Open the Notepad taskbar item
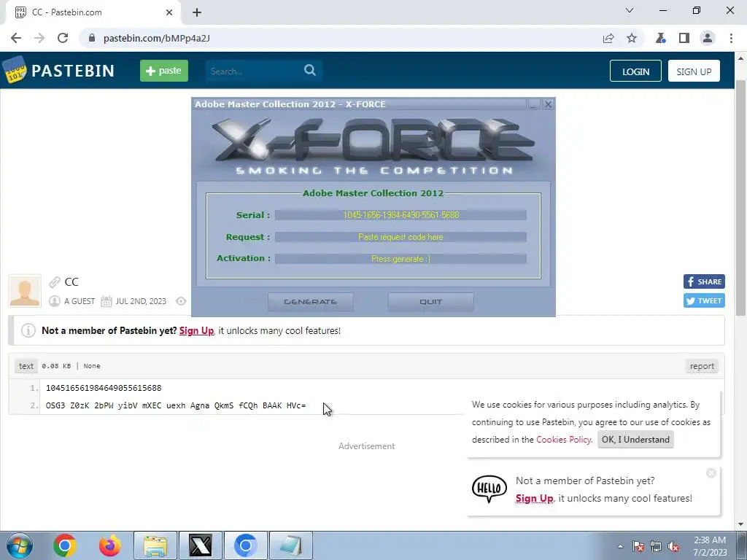Screen dimensions: 747x560 coord(291,545)
